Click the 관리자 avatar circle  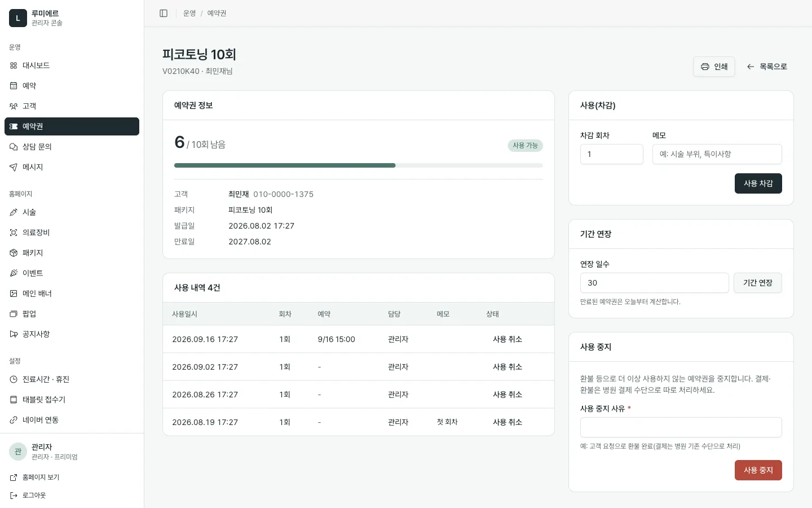click(18, 452)
